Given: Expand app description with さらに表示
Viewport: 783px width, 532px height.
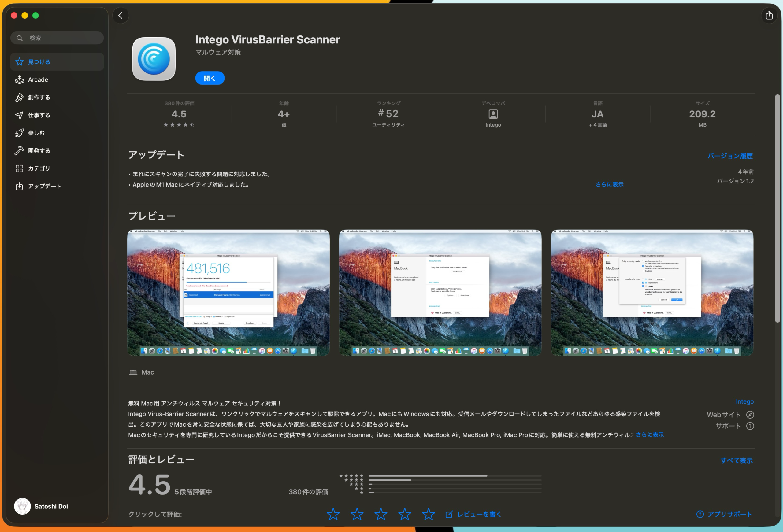Looking at the screenshot, I should click(x=650, y=435).
